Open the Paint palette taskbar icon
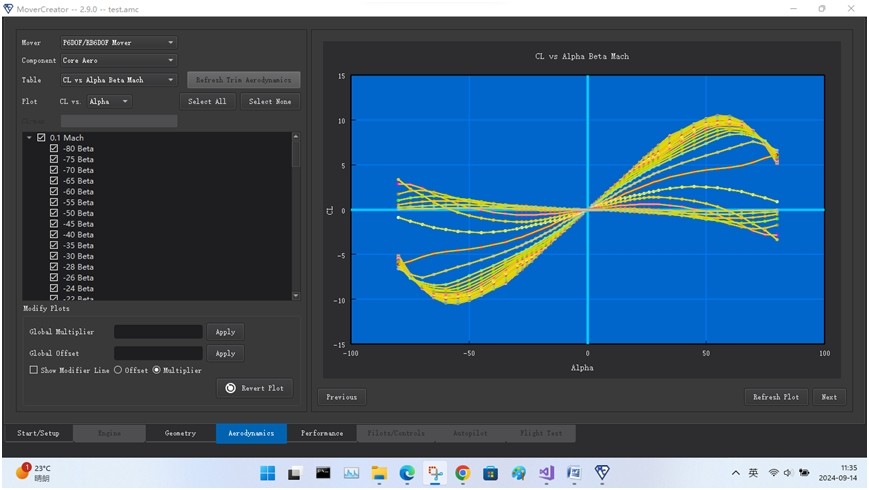869x490 pixels. (519, 473)
